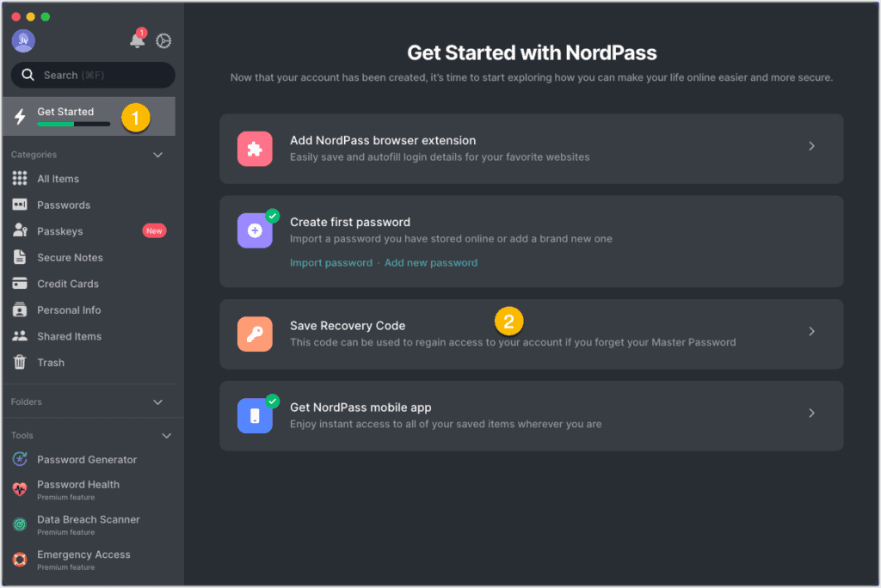Focus the Search input field
The image size is (881, 588).
click(x=93, y=75)
